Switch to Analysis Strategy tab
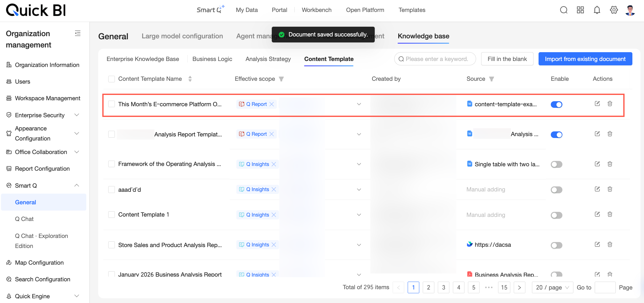Viewport: 644px width, 303px height. (268, 59)
